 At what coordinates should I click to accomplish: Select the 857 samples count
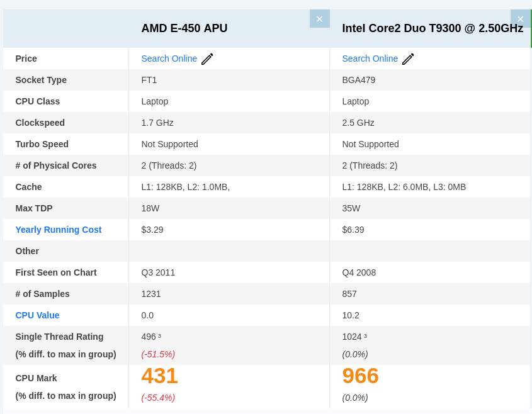(349, 294)
